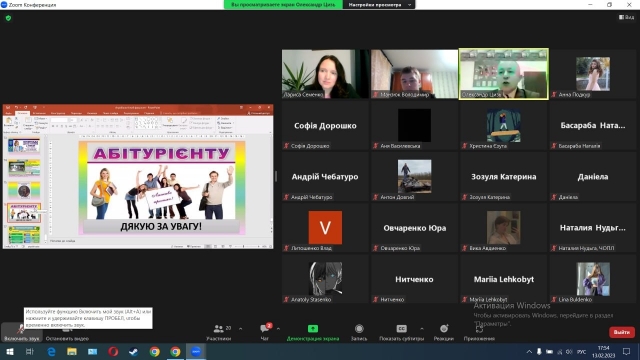Expand arrow next to Show subtitles
Image resolution: width=640 pixels, height=360 pixels.
[x=422, y=329]
